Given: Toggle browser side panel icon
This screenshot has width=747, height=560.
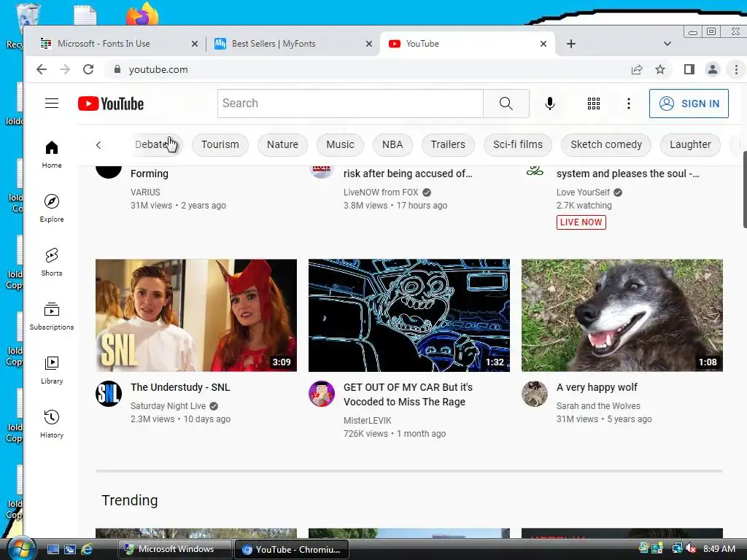Looking at the screenshot, I should [x=689, y=69].
